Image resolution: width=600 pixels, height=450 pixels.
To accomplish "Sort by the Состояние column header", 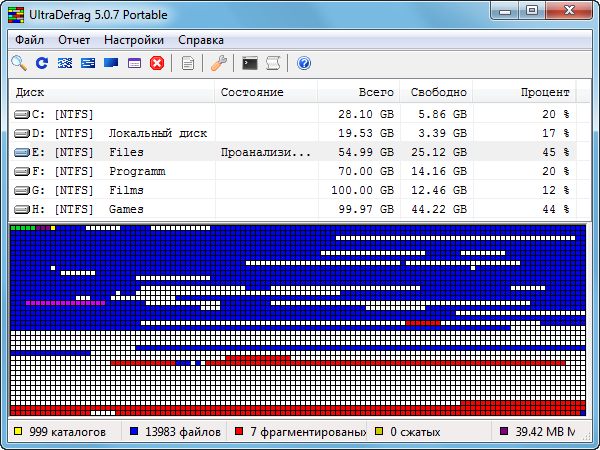I will click(x=266, y=92).
